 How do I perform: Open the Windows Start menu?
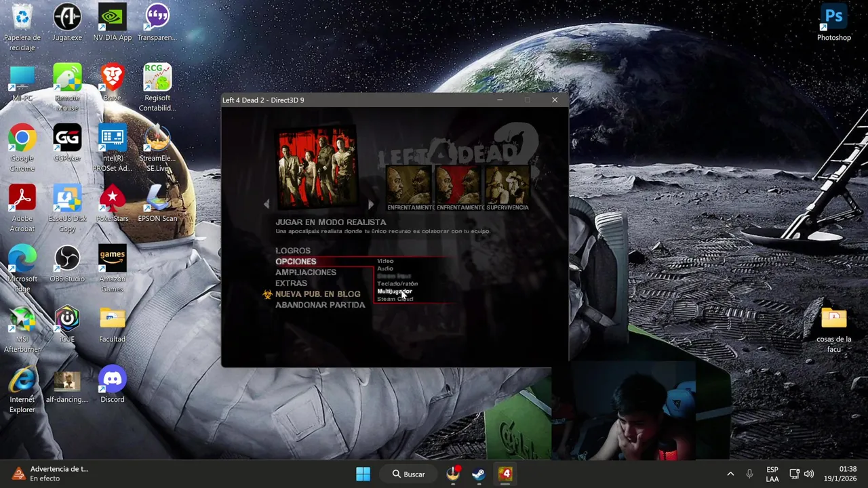click(363, 474)
